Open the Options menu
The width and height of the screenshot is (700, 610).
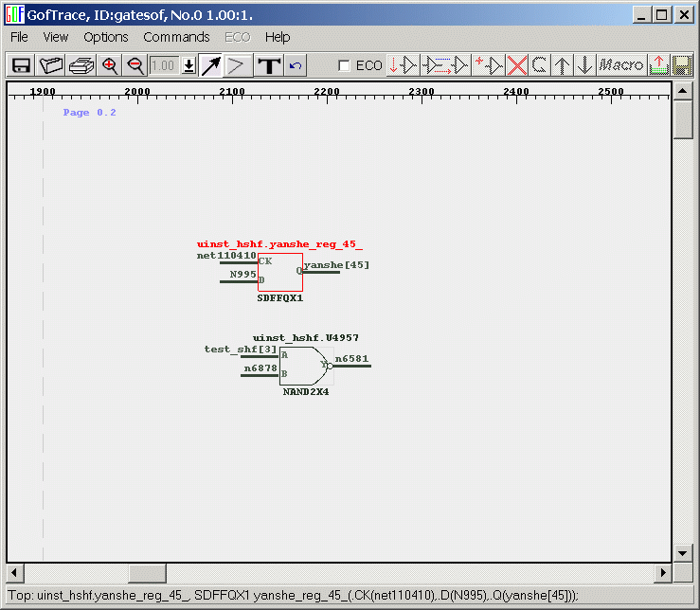105,37
